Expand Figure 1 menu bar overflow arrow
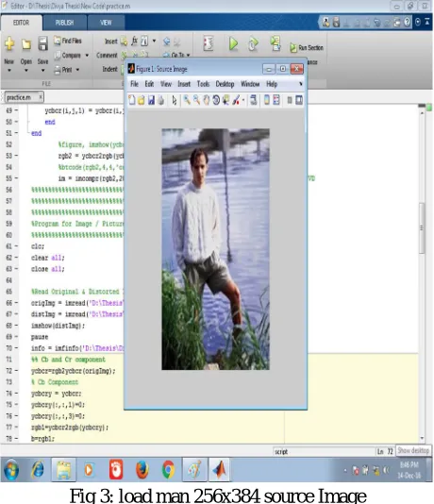Screen dimensions: 434x504 point(301,84)
